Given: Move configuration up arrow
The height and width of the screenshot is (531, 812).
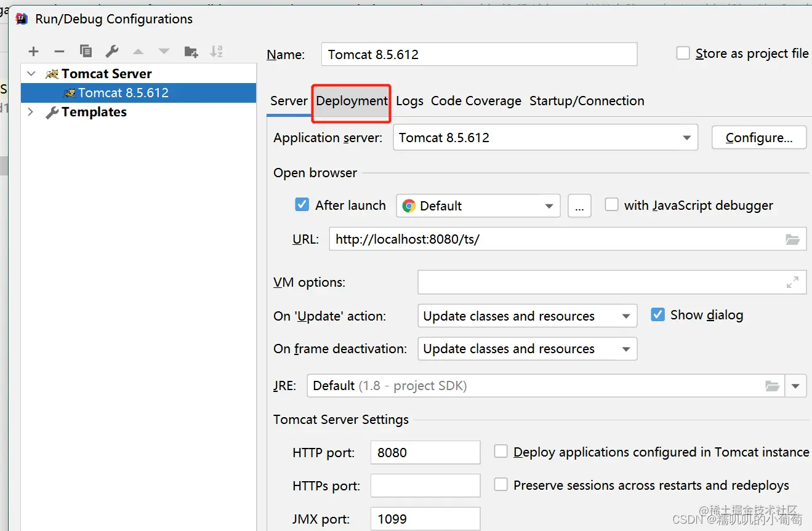Looking at the screenshot, I should coord(138,52).
